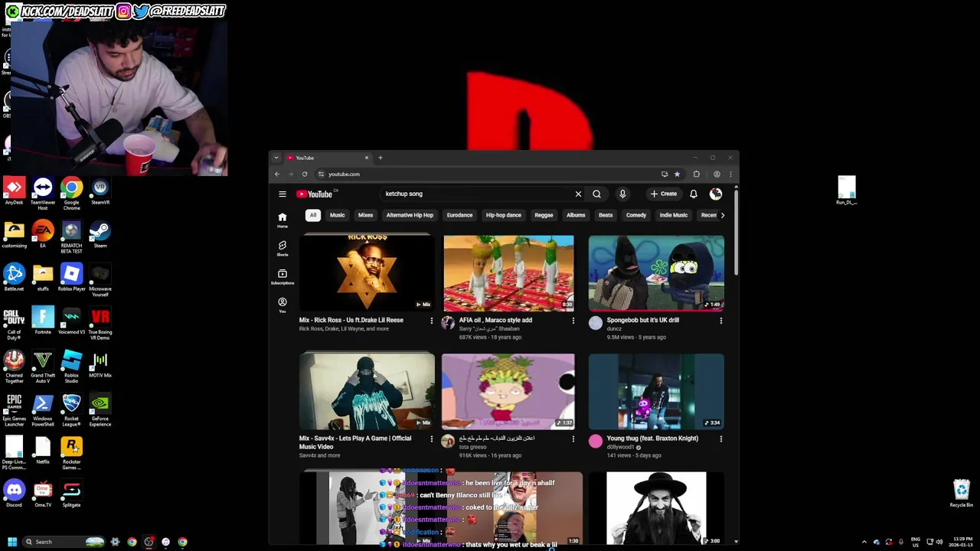Image resolution: width=980 pixels, height=551 pixels.
Task: Open Chrome profile icon
Action: [717, 174]
